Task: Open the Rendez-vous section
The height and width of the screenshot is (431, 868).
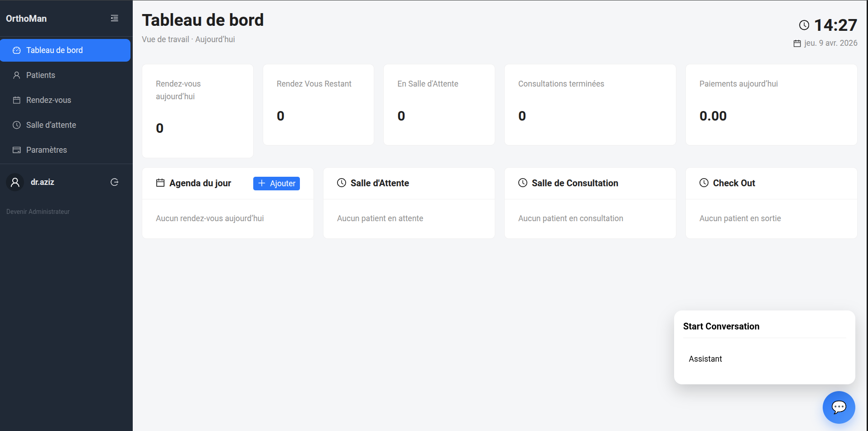Action: click(65, 100)
